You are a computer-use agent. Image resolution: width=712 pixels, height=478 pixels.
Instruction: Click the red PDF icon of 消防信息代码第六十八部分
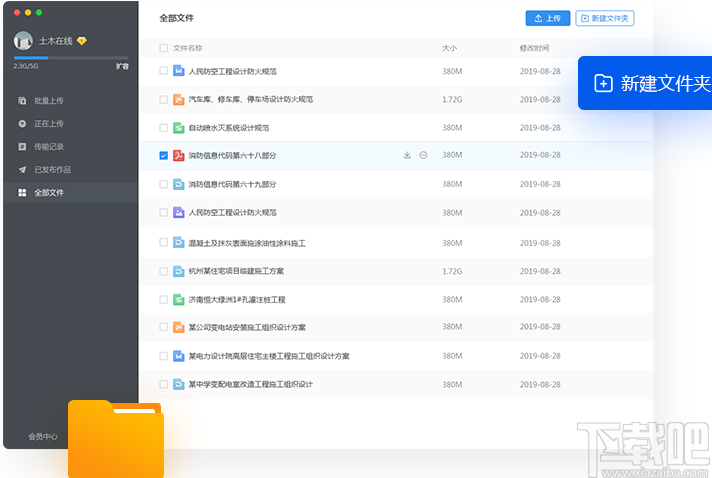point(178,155)
